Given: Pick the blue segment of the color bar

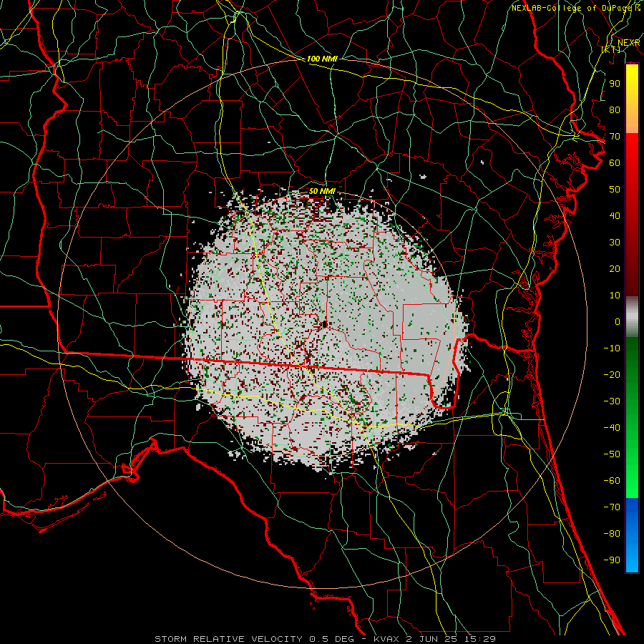Looking at the screenshot, I should click(x=632, y=535).
